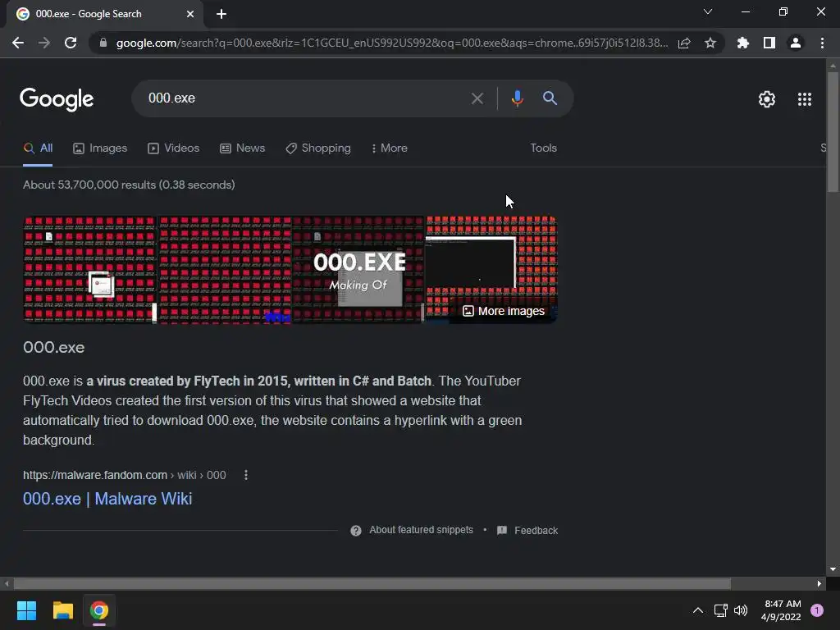Click the Chrome taskbar icon
The height and width of the screenshot is (630, 840).
(99, 610)
